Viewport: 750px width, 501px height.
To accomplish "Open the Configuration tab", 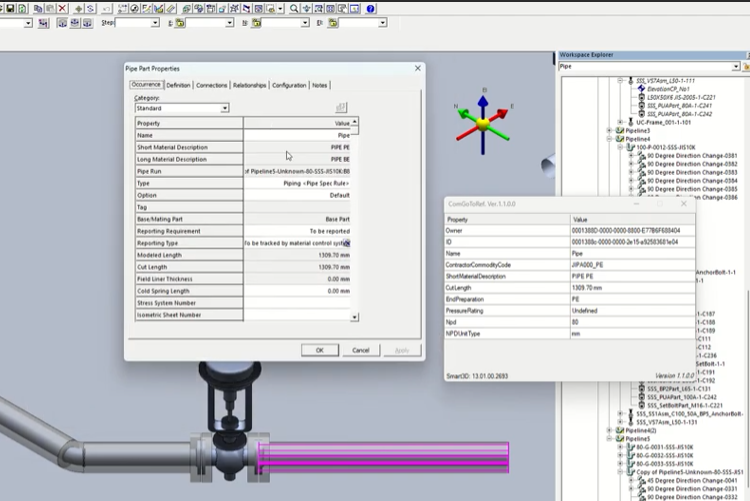I will pyautogui.click(x=289, y=85).
